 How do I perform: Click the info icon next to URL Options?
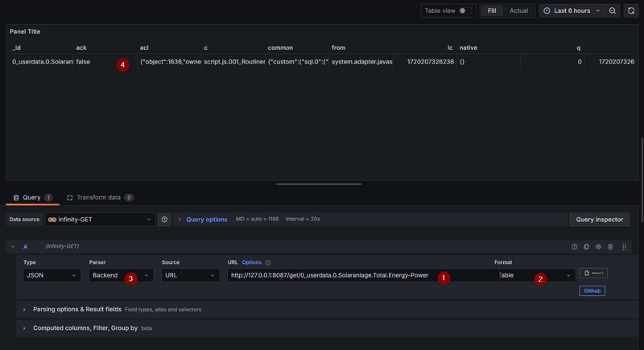[267, 262]
